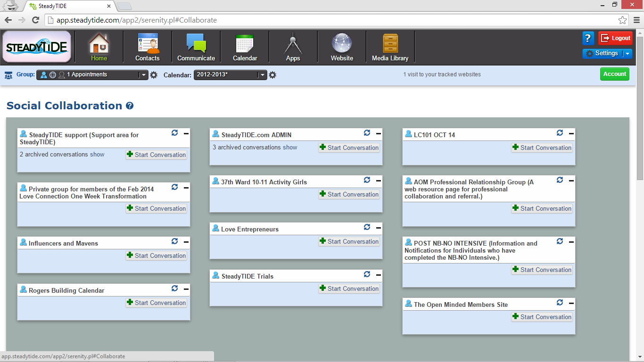The height and width of the screenshot is (362, 644).
Task: Show archived conversations in SteadyTIDE support
Action: point(97,155)
